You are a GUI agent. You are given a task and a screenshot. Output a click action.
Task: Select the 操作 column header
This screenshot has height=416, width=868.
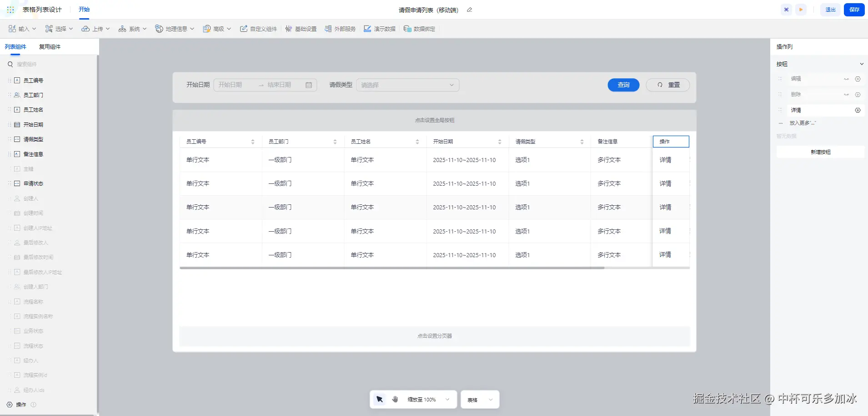coord(671,142)
